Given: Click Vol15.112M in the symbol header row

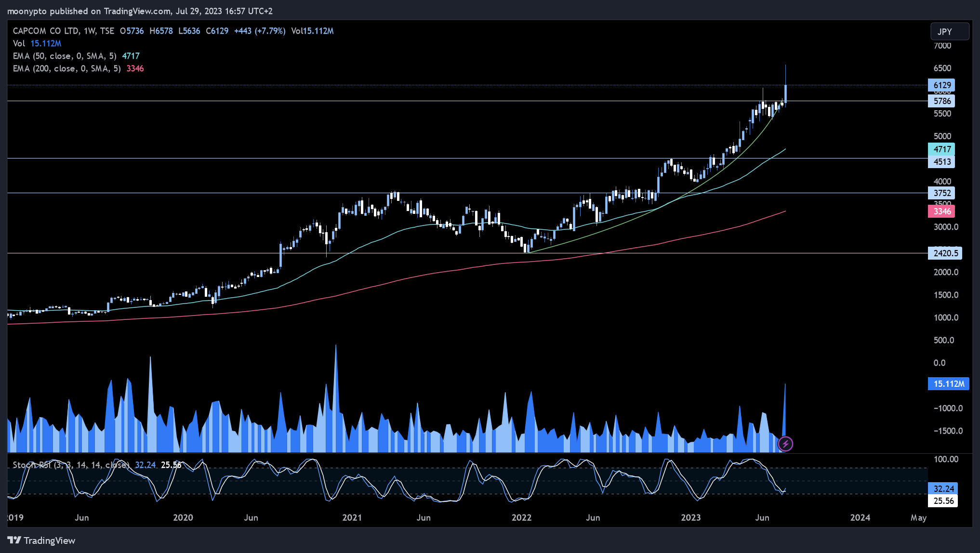Looking at the screenshot, I should 312,31.
